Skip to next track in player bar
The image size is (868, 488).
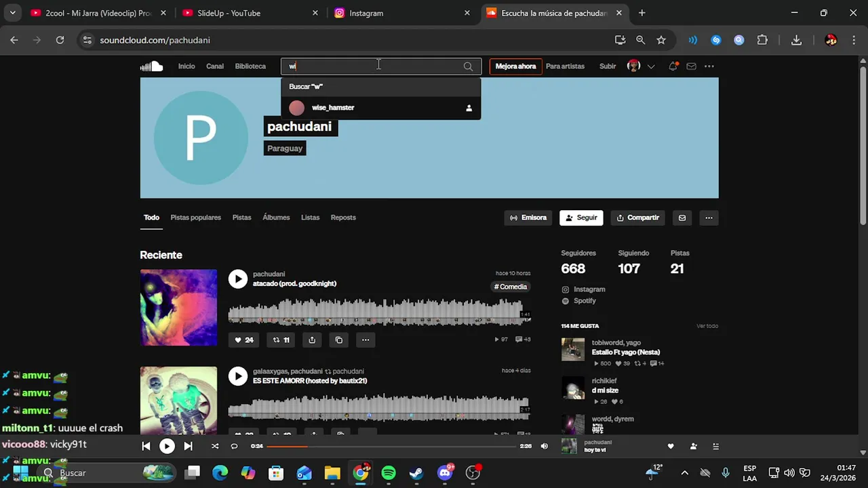click(x=189, y=446)
